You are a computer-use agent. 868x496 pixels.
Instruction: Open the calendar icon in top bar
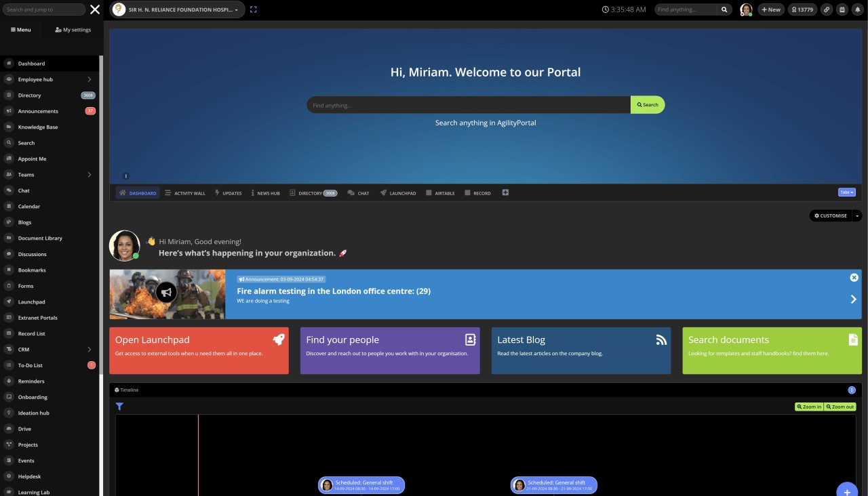click(842, 9)
